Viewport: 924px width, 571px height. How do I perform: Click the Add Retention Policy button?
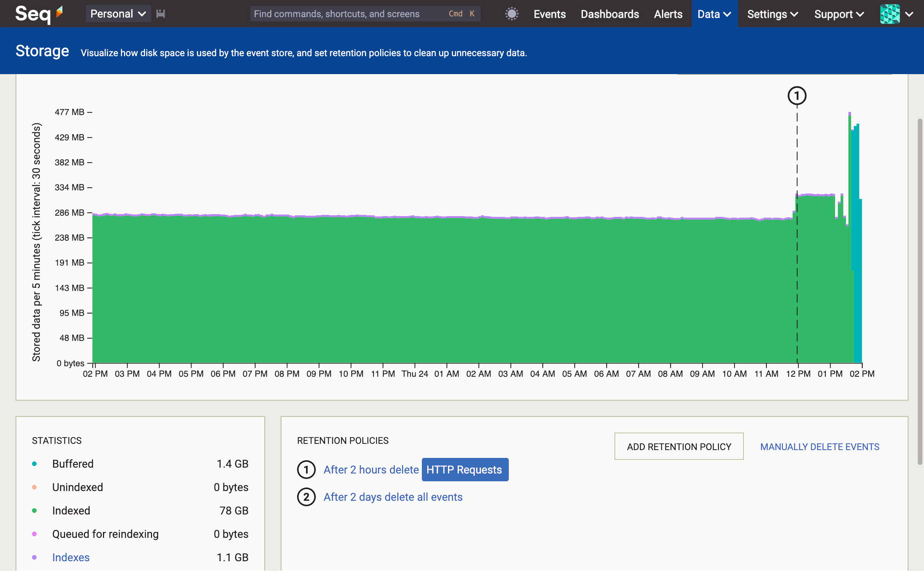[679, 447]
